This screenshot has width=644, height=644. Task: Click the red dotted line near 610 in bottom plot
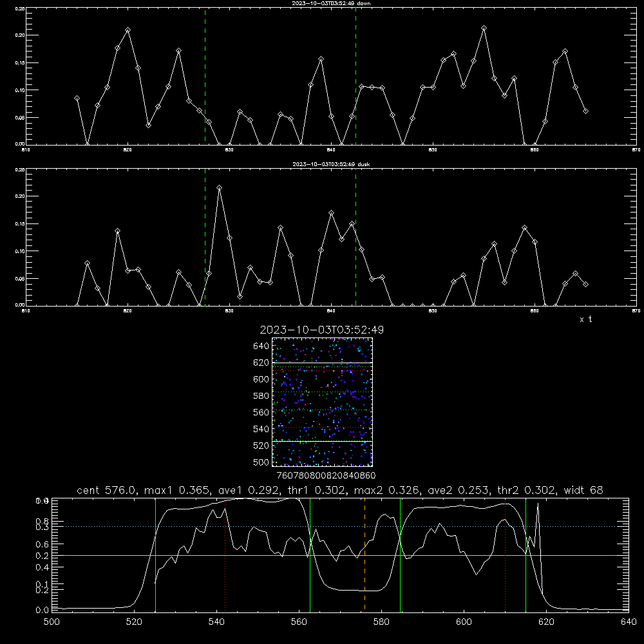click(505, 554)
